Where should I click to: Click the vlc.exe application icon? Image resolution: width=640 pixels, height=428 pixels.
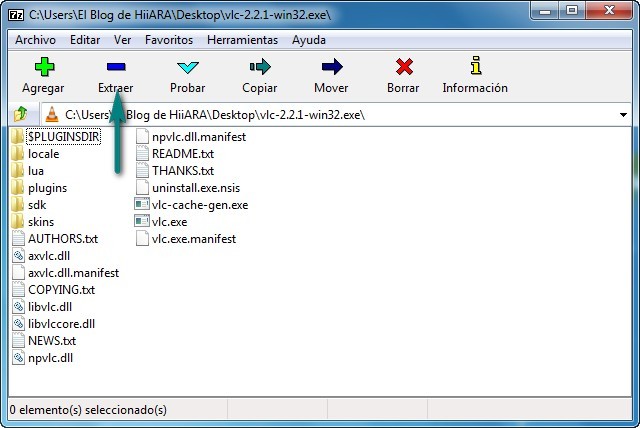(x=142, y=222)
